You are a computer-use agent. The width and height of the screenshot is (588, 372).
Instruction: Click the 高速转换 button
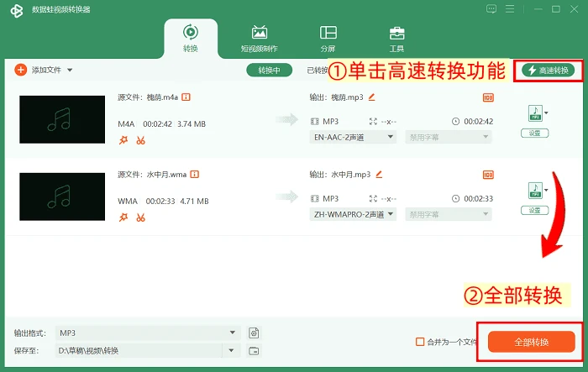point(548,71)
